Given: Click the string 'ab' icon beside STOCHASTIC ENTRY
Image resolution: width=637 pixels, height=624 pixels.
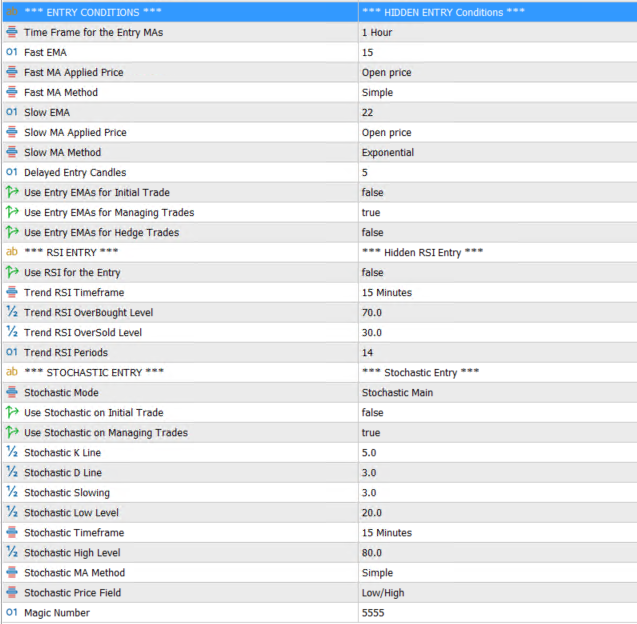Looking at the screenshot, I should [12, 372].
